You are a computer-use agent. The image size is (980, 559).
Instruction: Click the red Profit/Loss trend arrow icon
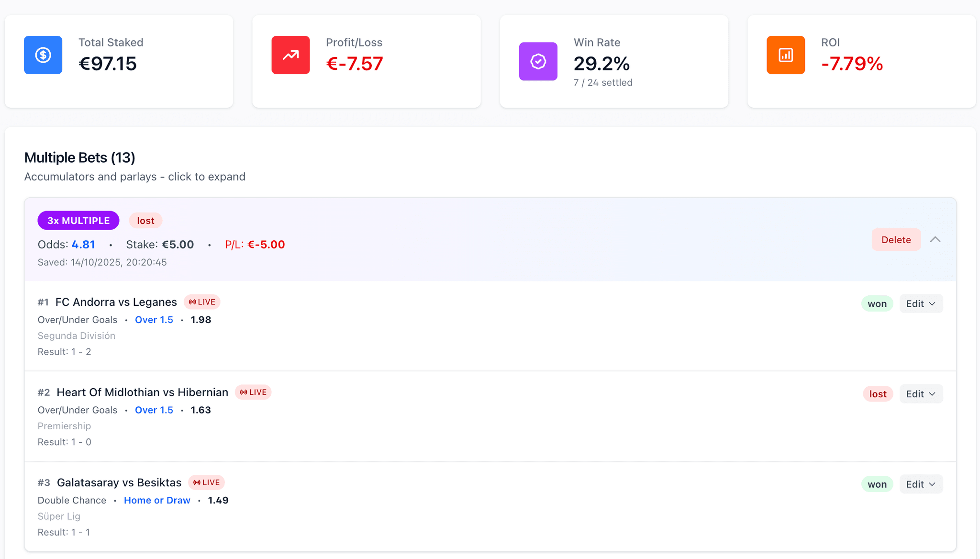(x=290, y=55)
